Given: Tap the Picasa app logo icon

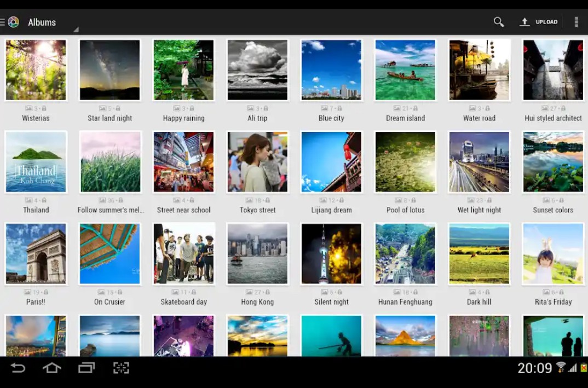Looking at the screenshot, I should pos(13,22).
